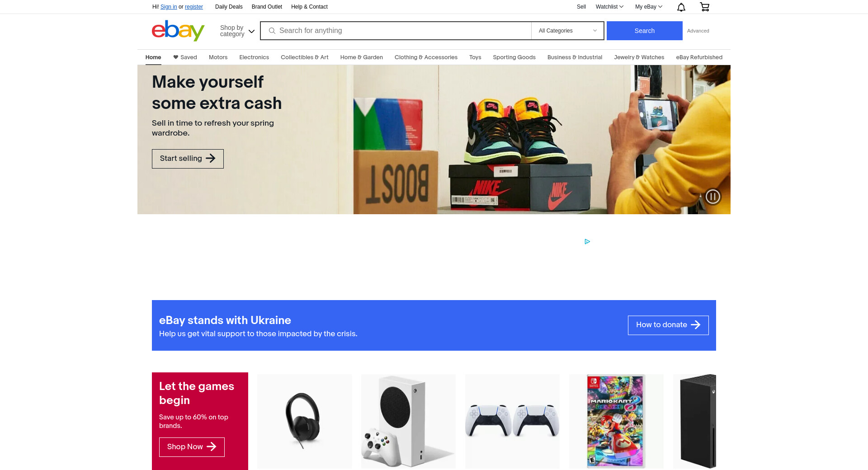The width and height of the screenshot is (868, 470).
Task: Follow the Sign in link
Action: point(169,7)
